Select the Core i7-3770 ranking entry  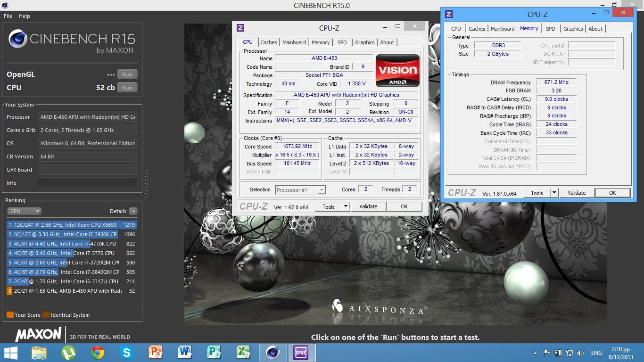72,253
